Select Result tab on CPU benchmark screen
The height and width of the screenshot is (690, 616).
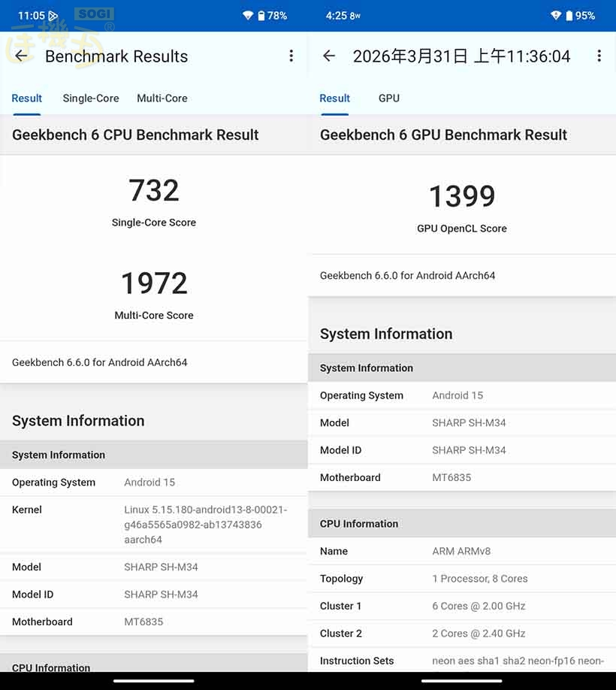click(x=27, y=98)
